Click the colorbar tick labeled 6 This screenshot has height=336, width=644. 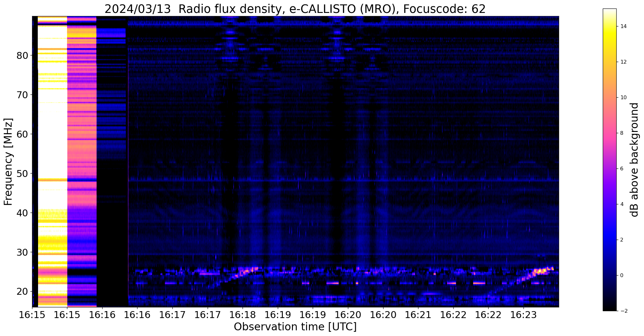pyautogui.click(x=621, y=169)
